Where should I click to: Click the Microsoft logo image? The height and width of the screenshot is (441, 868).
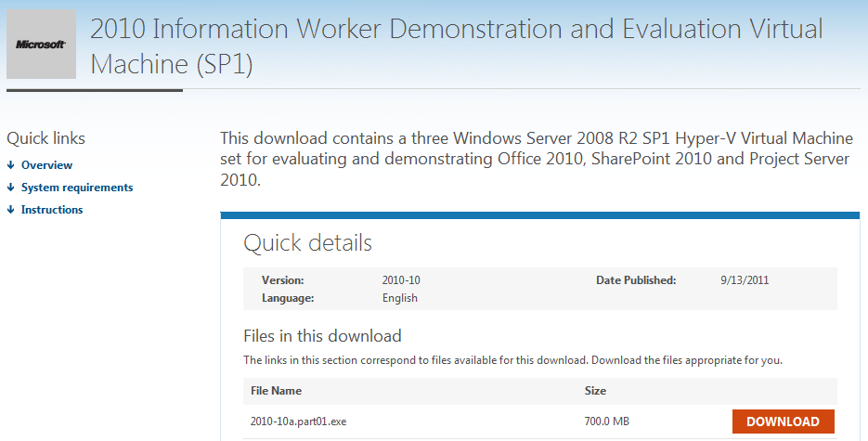(41, 45)
